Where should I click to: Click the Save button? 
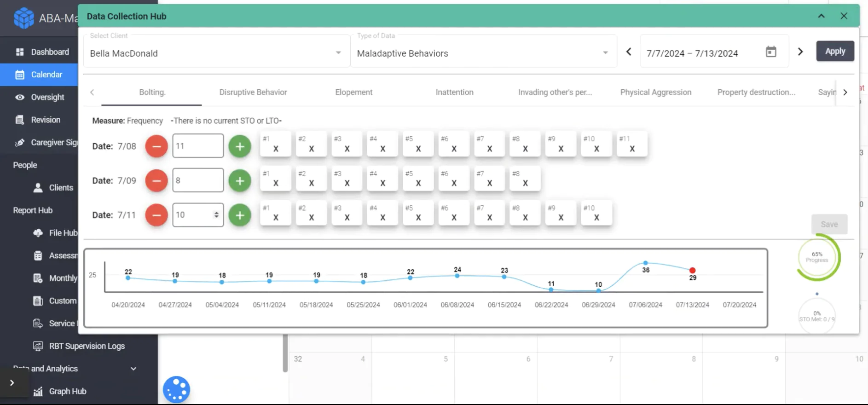(x=829, y=224)
